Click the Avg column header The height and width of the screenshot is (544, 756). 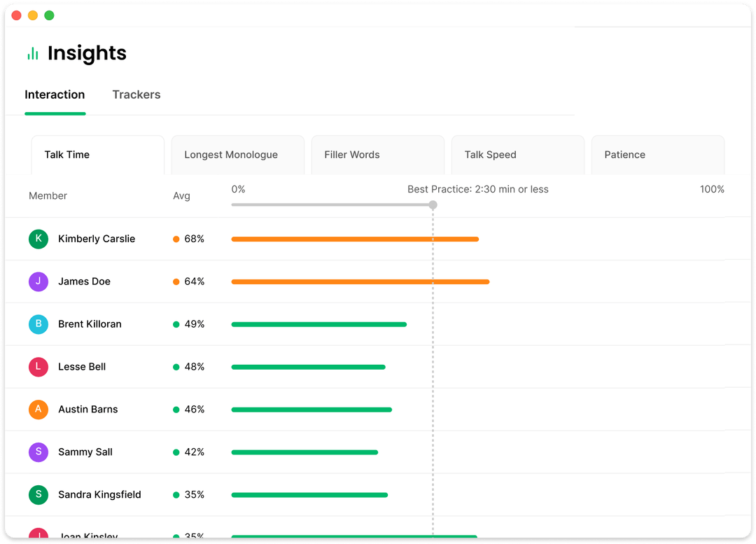[182, 196]
